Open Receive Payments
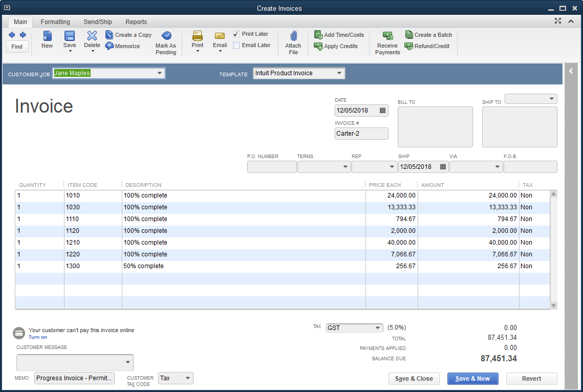583x392 pixels. pos(387,36)
